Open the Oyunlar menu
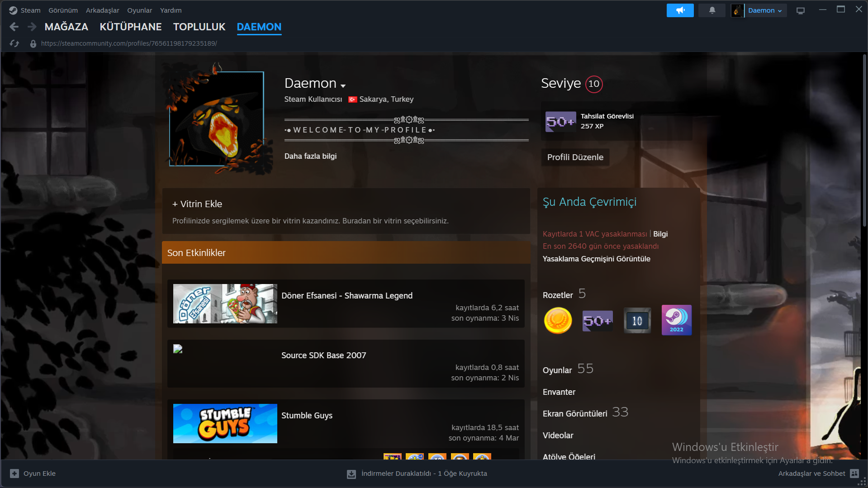The width and height of the screenshot is (868, 488). point(140,10)
